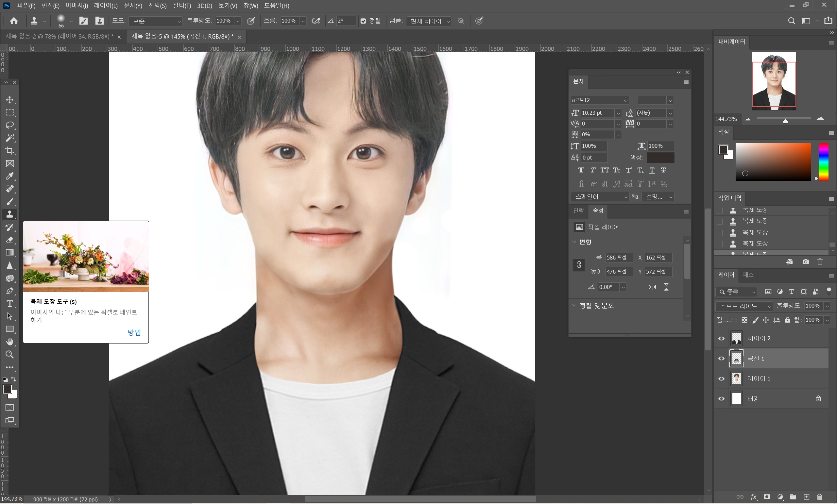837x504 pixels.
Task: Open the 필터(T) menu
Action: tap(182, 6)
